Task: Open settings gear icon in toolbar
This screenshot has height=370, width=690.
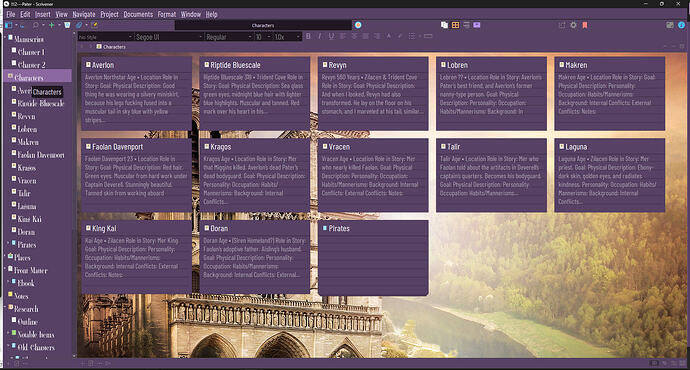Action: 573,25
